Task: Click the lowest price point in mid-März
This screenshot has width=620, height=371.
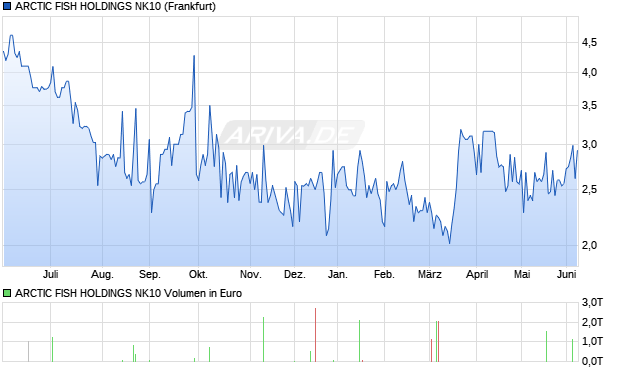Action: point(450,243)
